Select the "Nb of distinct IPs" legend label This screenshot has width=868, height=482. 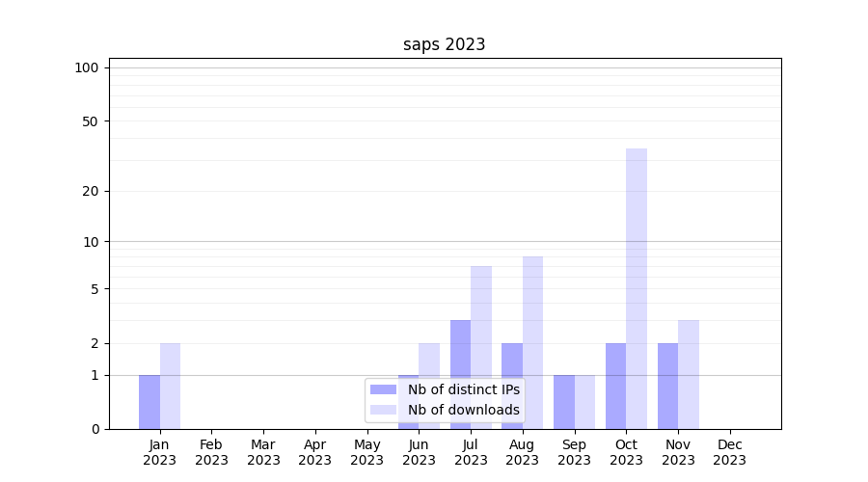pos(463,389)
